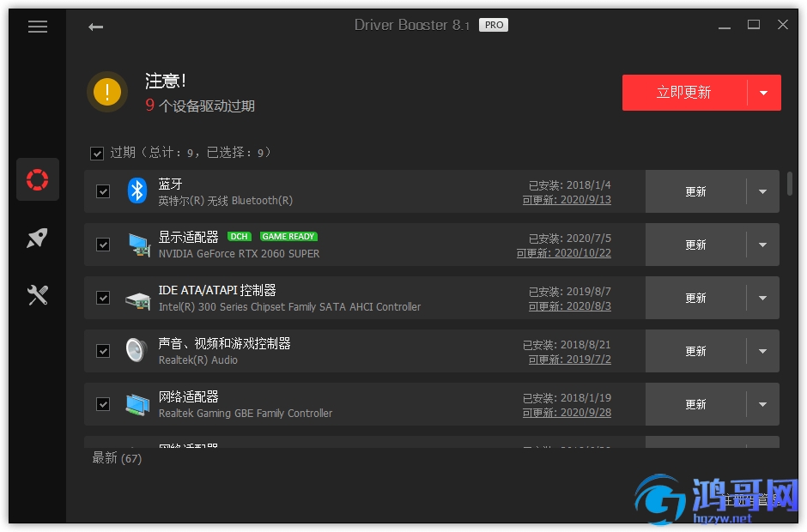
Task: Expand update options for Realtek(R) Audio
Action: click(x=762, y=352)
